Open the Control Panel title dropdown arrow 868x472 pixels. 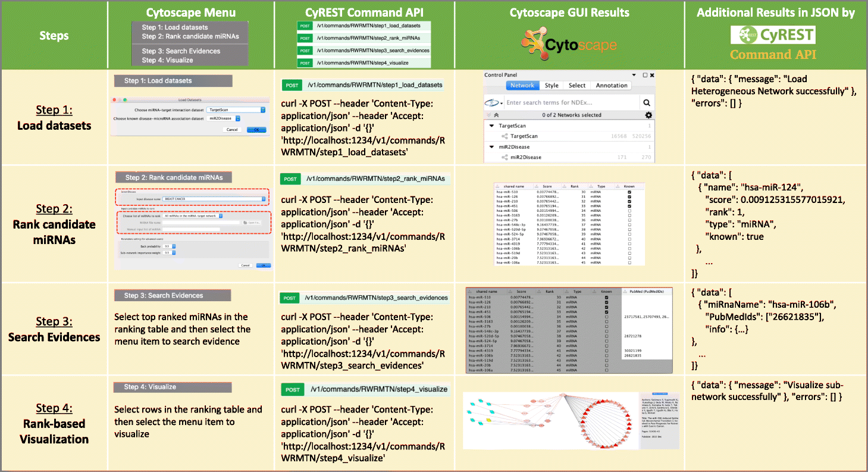[x=634, y=75]
